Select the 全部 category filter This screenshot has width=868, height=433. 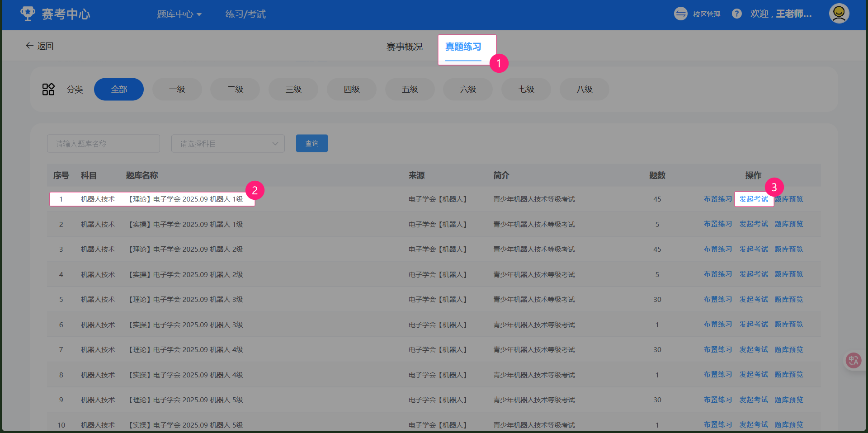119,89
